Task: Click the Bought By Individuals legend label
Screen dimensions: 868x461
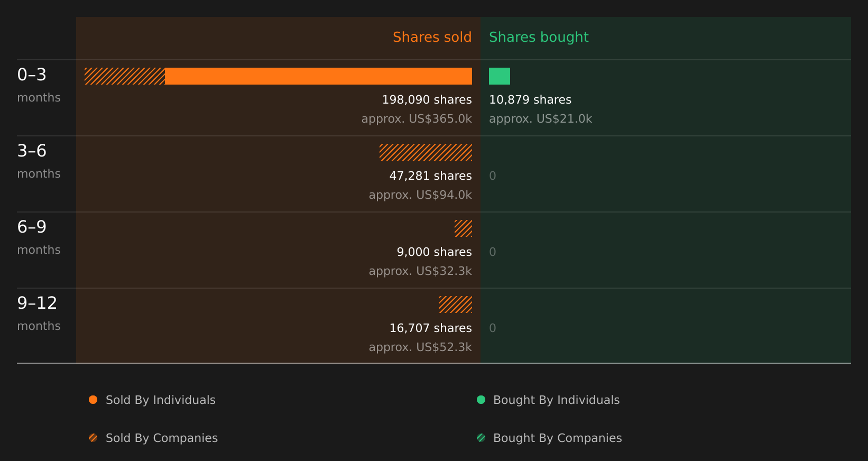Action: click(x=556, y=400)
